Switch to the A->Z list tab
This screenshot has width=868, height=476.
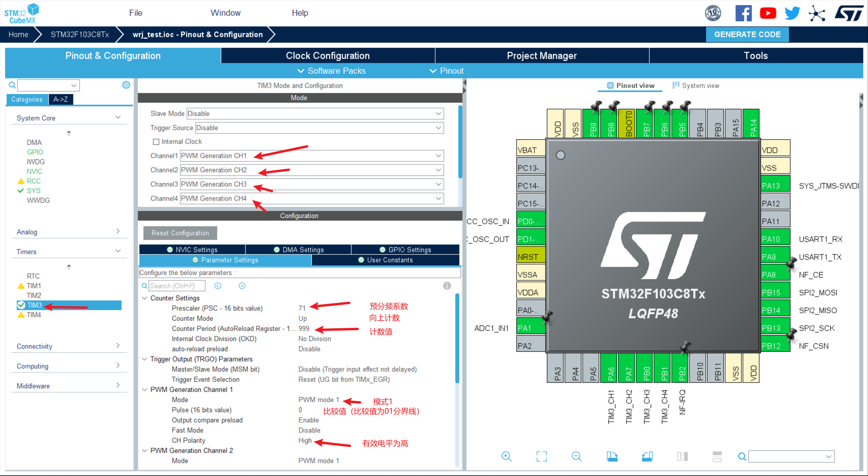pos(61,99)
